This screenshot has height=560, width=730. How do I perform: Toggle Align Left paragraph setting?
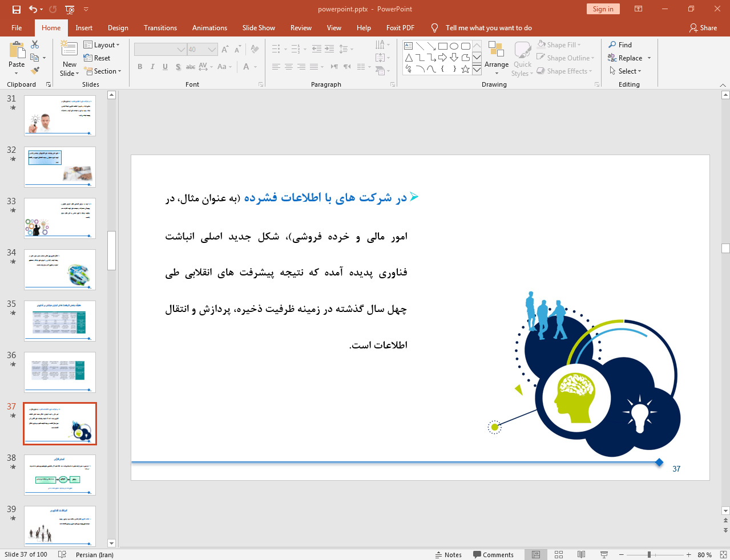tap(276, 67)
